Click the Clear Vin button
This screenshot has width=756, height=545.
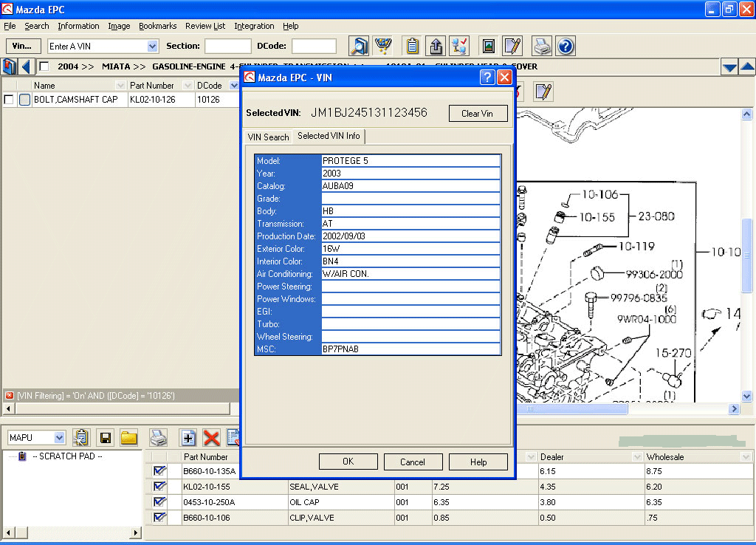point(478,113)
